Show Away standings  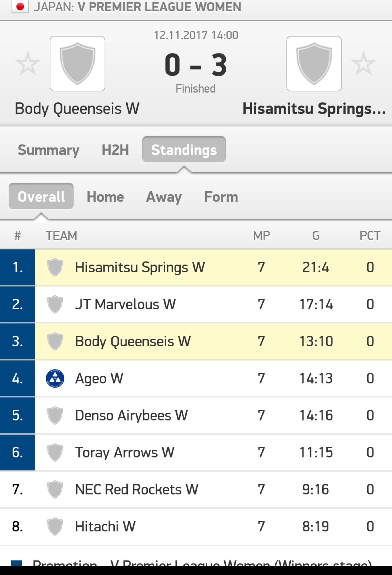point(164,197)
